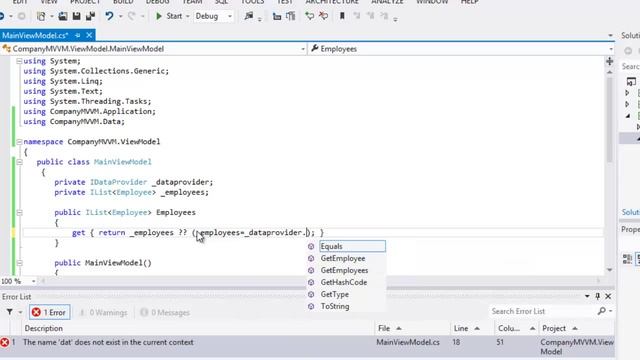This screenshot has height=360, width=640.
Task: Save the current file with the Save icon
Action: 76,16
